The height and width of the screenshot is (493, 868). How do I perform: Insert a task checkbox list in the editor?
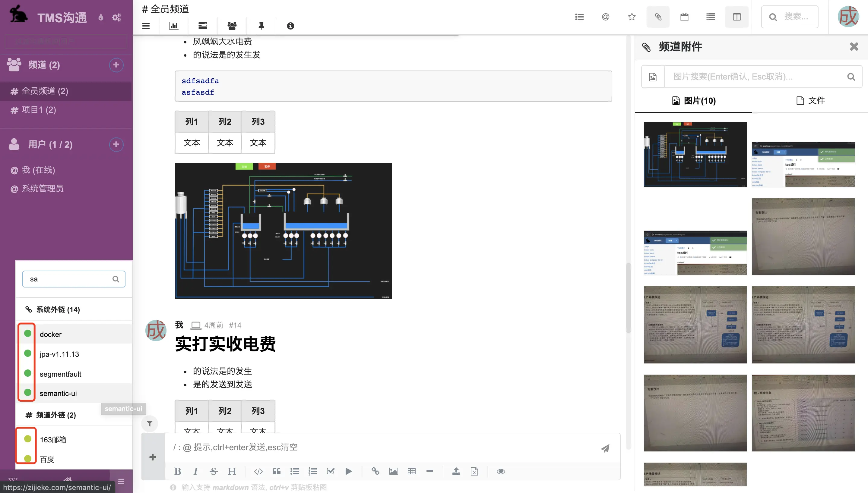pos(331,471)
